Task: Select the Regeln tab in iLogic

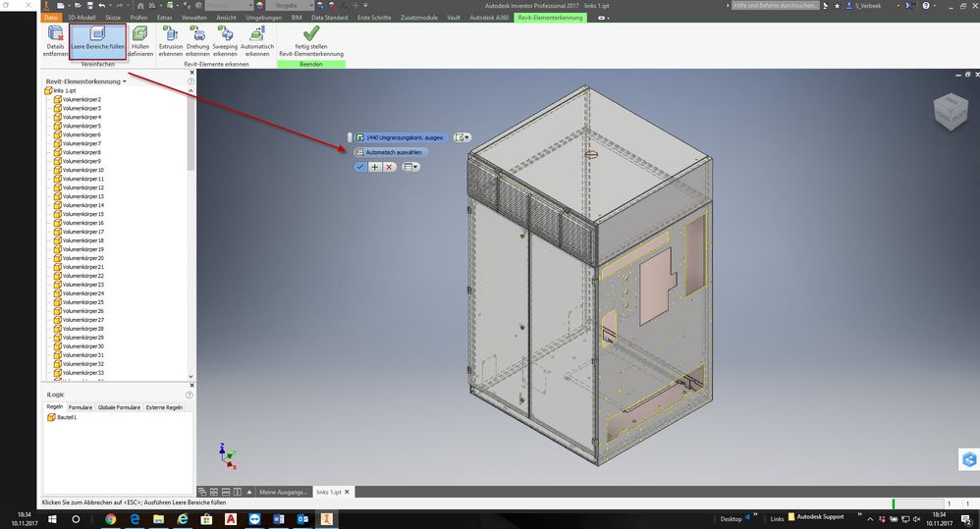Action: point(55,406)
